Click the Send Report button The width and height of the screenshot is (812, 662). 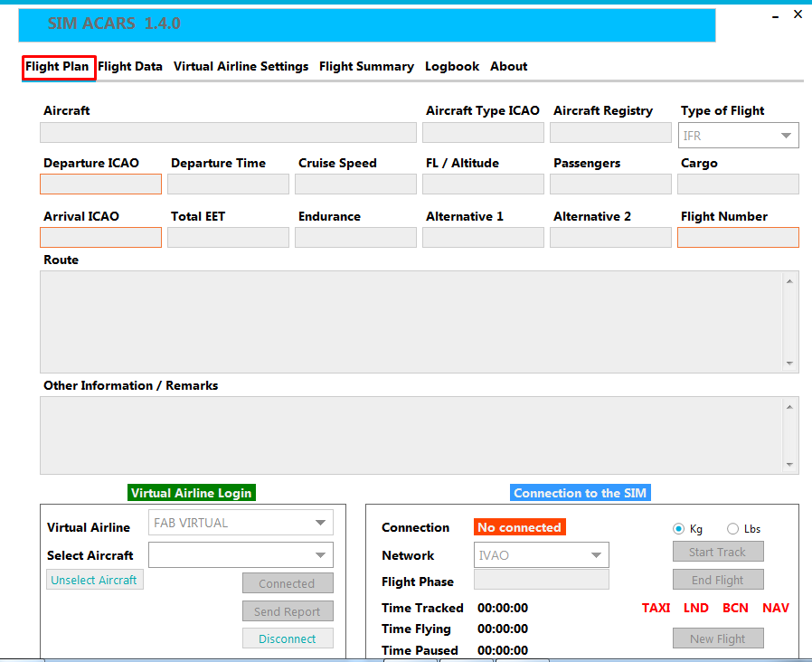point(287,611)
